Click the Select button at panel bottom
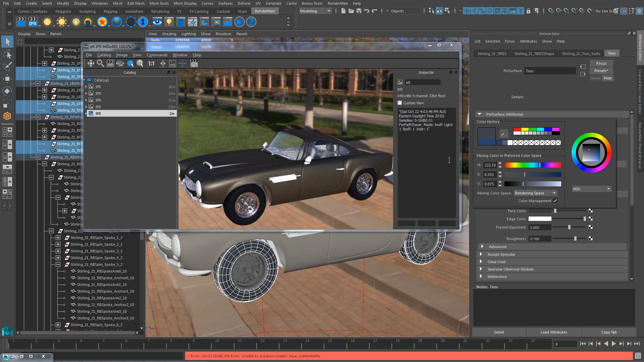Viewport: 644px width, 362px height. click(x=499, y=332)
